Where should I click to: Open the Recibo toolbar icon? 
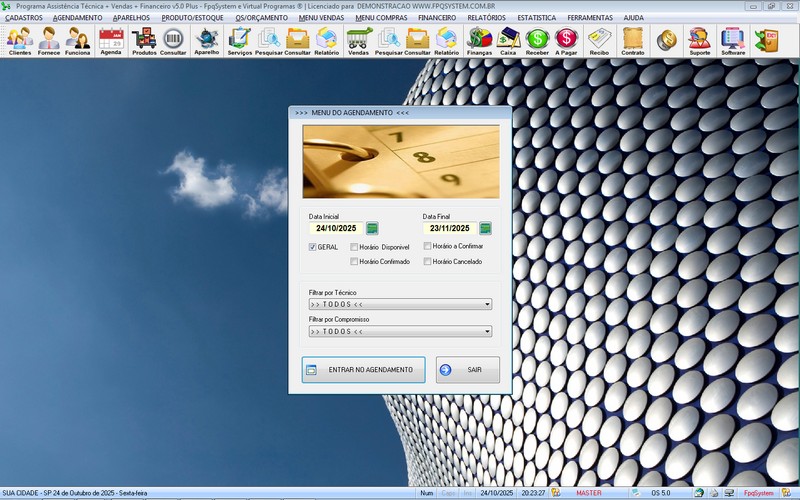[599, 41]
